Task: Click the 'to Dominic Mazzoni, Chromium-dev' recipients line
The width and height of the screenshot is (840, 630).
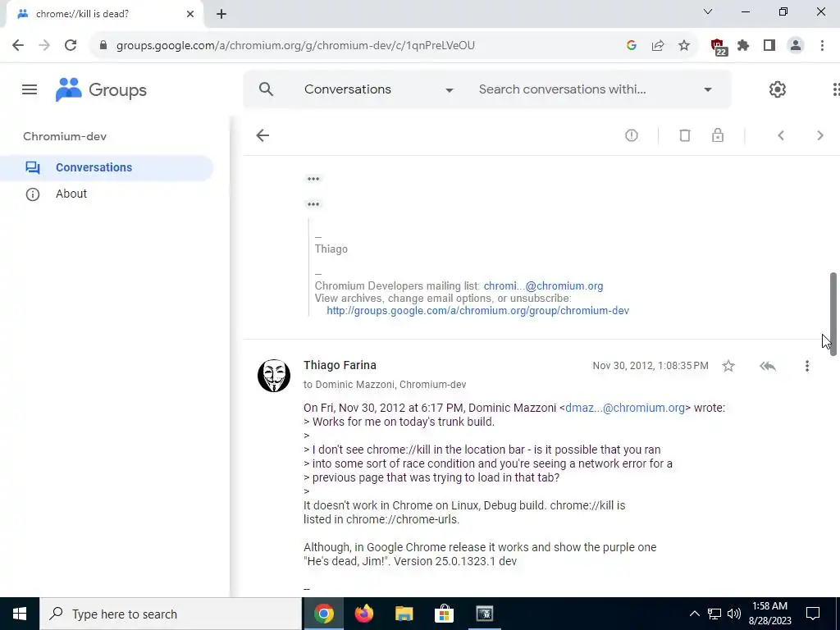Action: coord(385,385)
